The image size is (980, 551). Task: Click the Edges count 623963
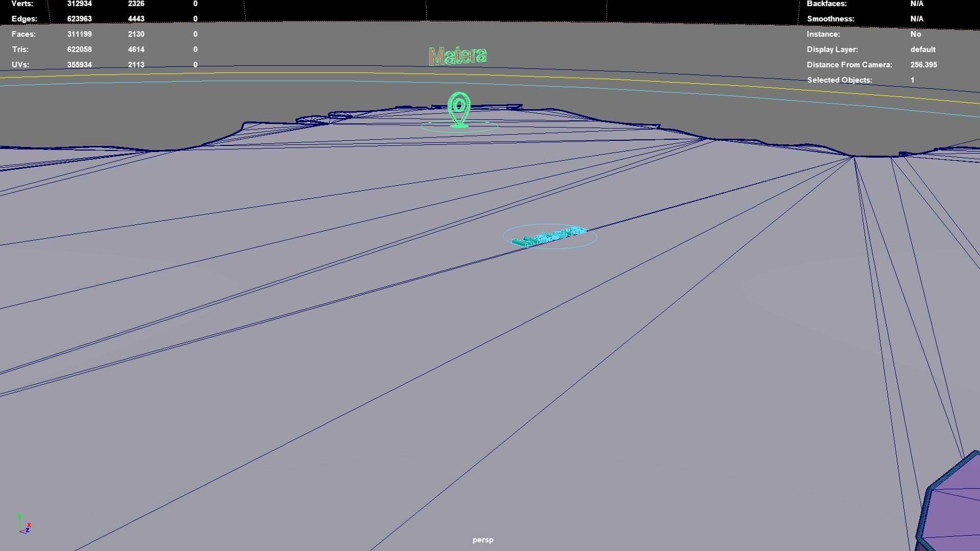click(79, 19)
